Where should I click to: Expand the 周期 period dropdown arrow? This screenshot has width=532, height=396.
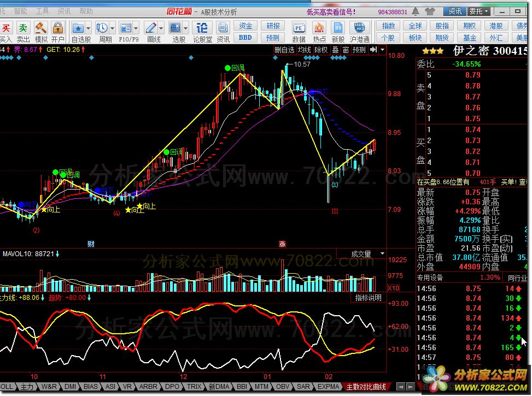pos(112,28)
